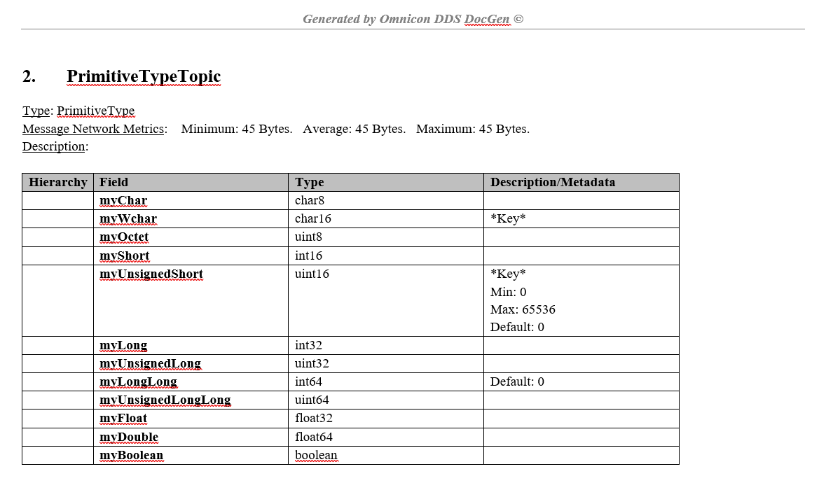The width and height of the screenshot is (833, 504).
Task: Click the myOctet field link
Action: point(125,237)
